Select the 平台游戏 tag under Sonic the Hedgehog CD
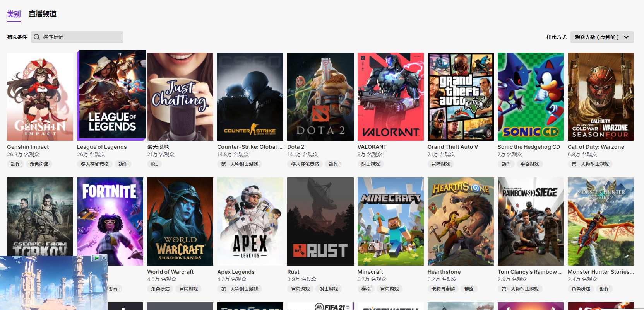Viewport: 644px width, 310px height. click(x=529, y=164)
